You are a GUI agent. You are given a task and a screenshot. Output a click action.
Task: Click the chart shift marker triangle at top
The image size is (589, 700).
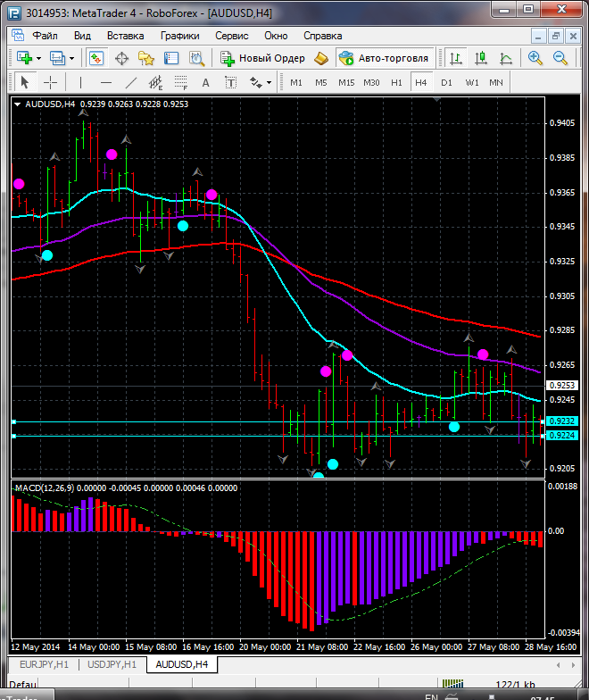437,100
